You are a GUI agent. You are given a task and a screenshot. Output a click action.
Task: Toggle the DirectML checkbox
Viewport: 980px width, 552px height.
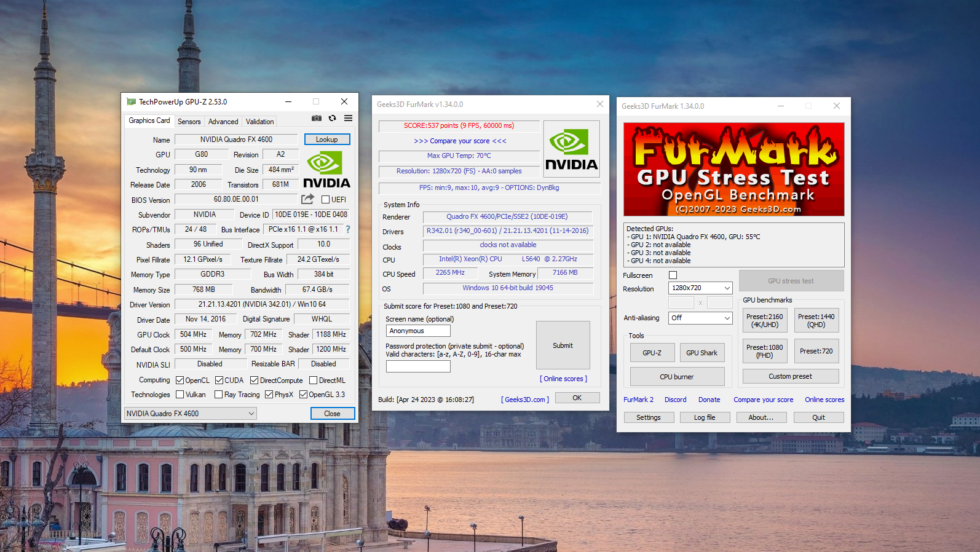314,380
